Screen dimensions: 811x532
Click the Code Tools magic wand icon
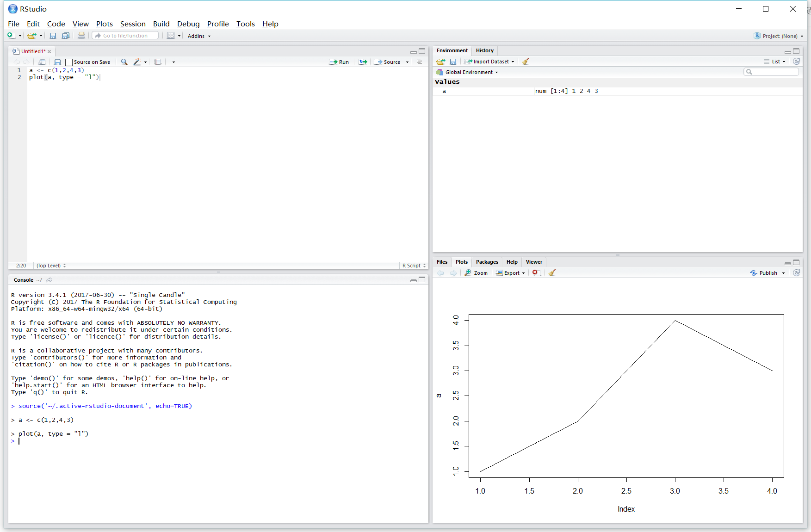[x=137, y=62]
